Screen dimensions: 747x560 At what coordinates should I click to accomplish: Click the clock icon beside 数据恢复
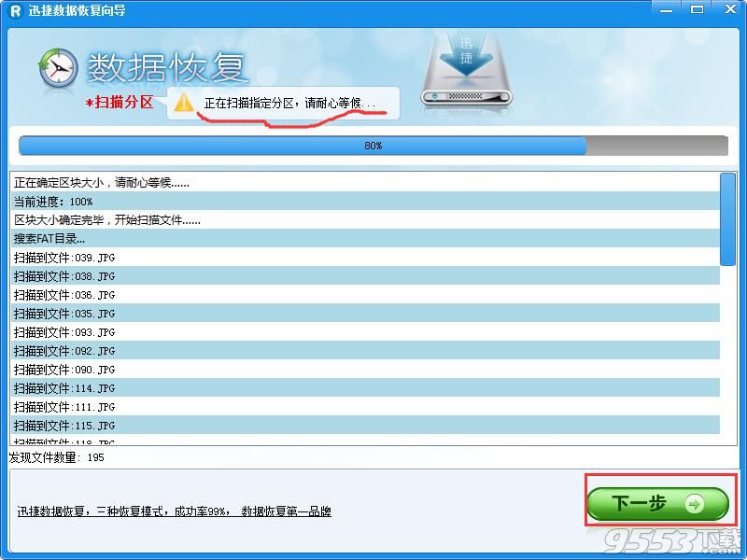[x=58, y=69]
